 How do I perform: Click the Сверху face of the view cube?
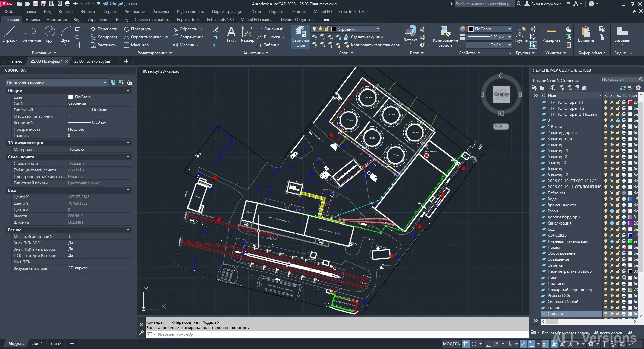(x=501, y=95)
